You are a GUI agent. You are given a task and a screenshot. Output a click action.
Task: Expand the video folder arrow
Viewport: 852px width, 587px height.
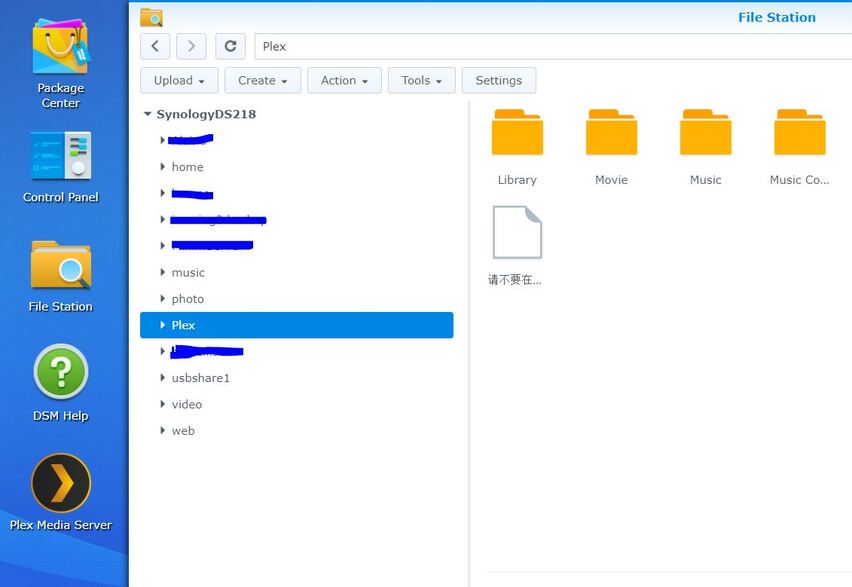pos(162,404)
